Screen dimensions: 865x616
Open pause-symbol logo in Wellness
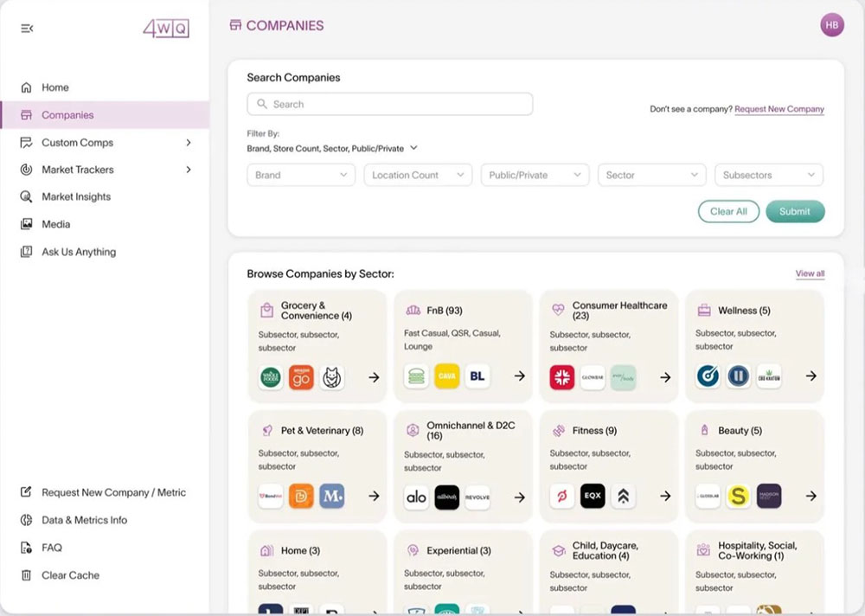click(738, 375)
